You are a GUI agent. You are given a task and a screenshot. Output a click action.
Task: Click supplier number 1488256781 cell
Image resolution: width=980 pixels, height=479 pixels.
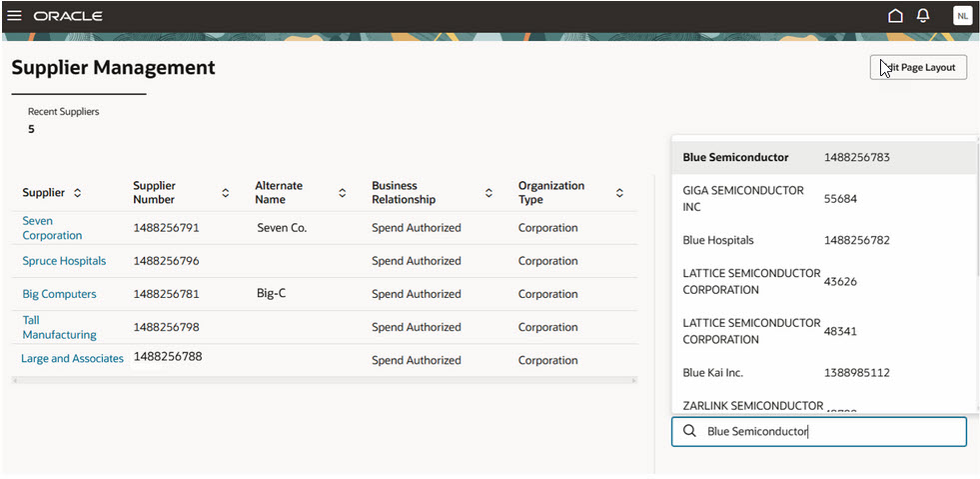(x=166, y=294)
